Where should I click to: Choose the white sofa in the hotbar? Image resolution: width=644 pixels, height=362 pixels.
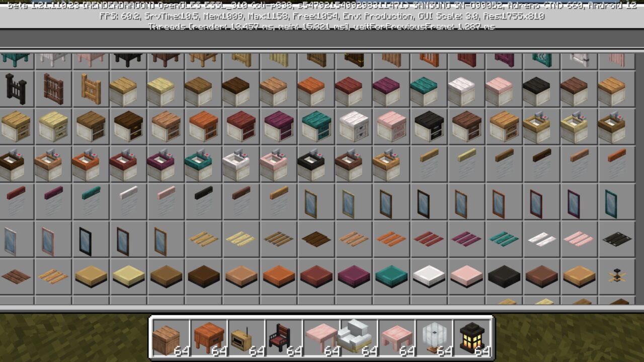pos(359,338)
